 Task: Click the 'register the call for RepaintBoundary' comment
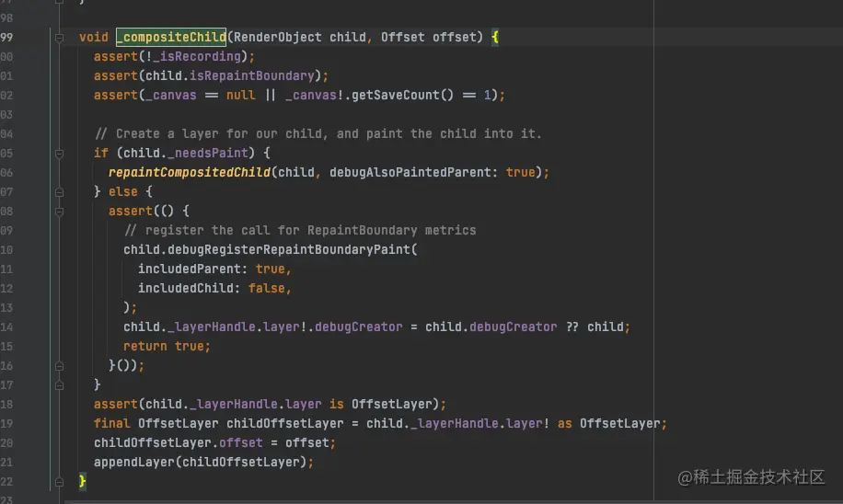[301, 231]
